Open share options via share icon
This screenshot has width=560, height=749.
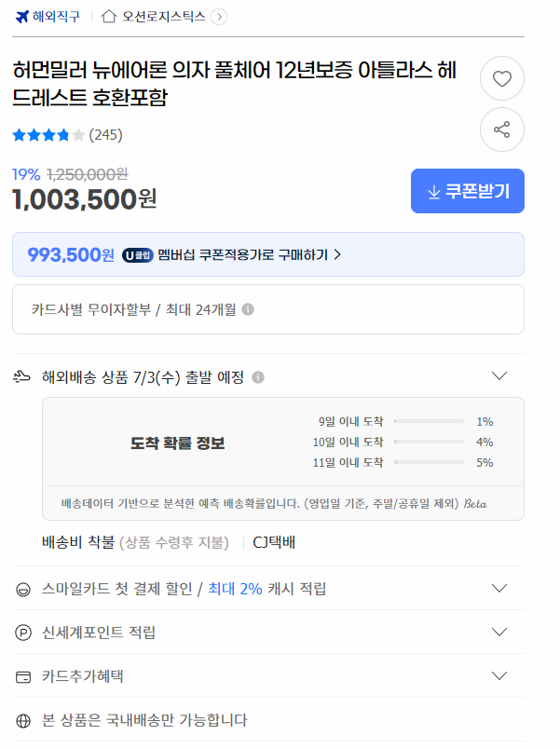501,129
